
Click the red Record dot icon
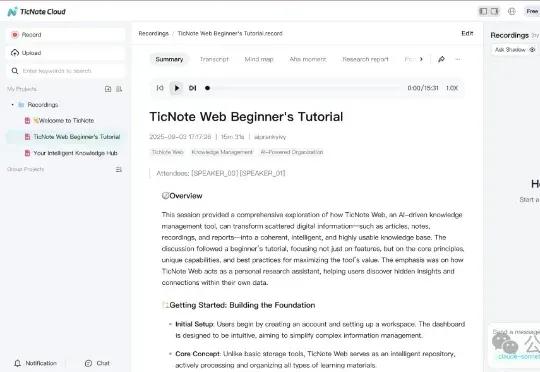click(x=15, y=35)
